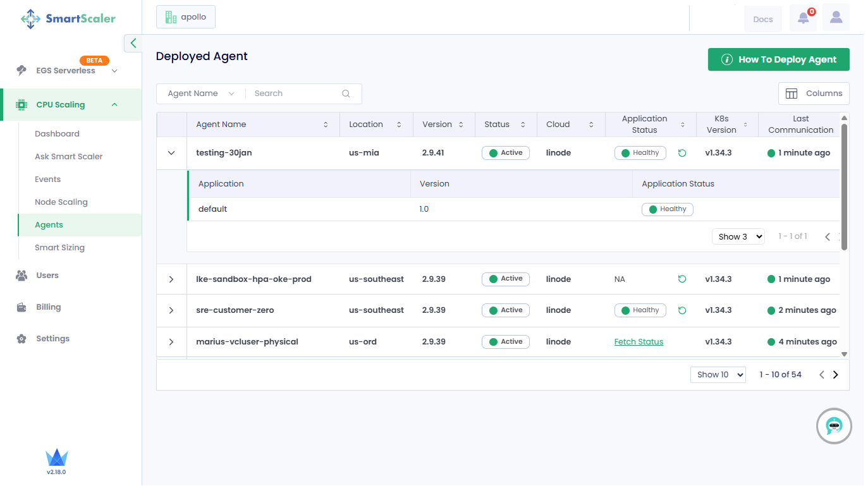
Task: Sort table by Location column
Action: pyautogui.click(x=399, y=125)
